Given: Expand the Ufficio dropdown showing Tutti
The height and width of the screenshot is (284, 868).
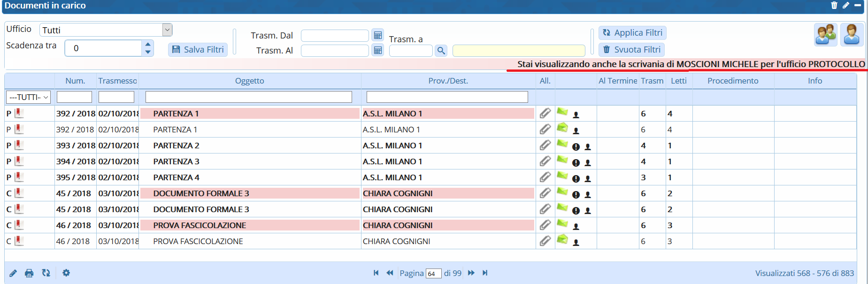Looking at the screenshot, I should [167, 30].
